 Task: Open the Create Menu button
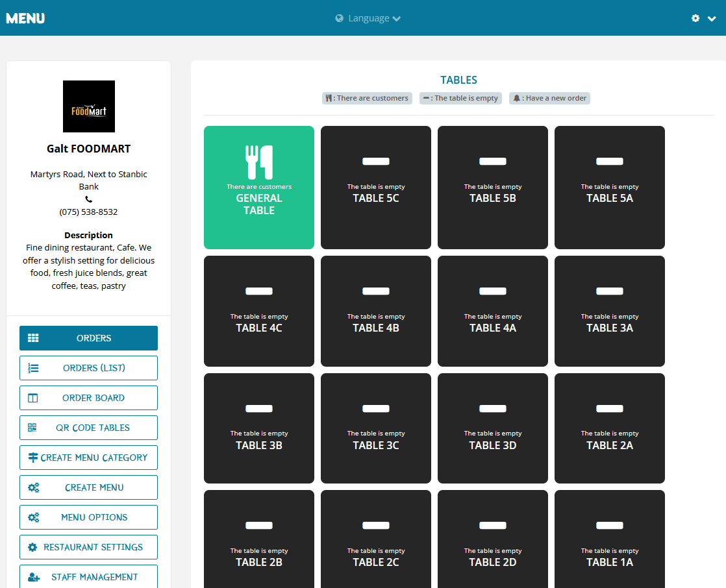pyautogui.click(x=88, y=487)
